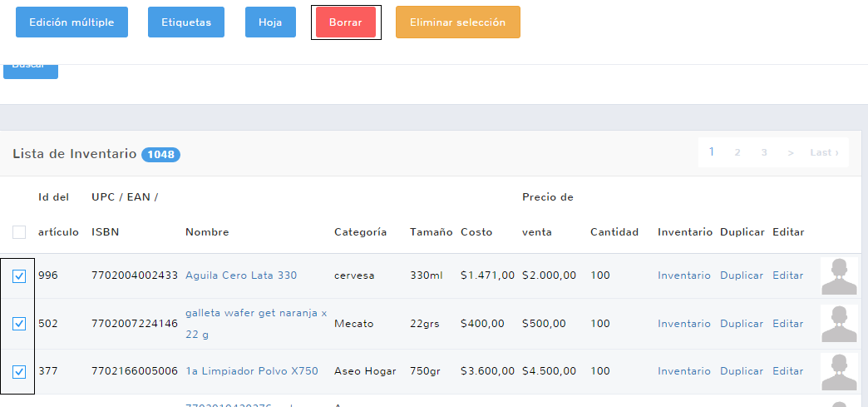Click the avatar thumbnail for item 502
Viewport: 868px width, 407px height.
839,324
